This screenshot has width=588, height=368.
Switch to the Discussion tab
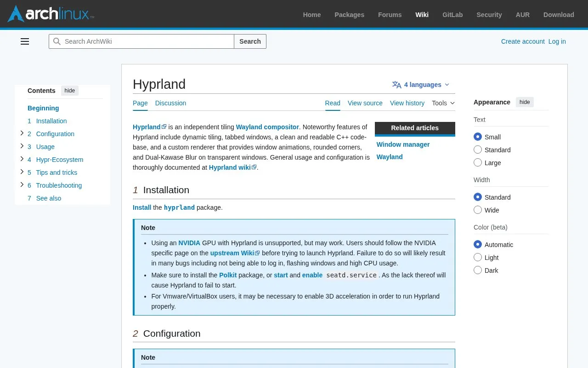tap(170, 103)
